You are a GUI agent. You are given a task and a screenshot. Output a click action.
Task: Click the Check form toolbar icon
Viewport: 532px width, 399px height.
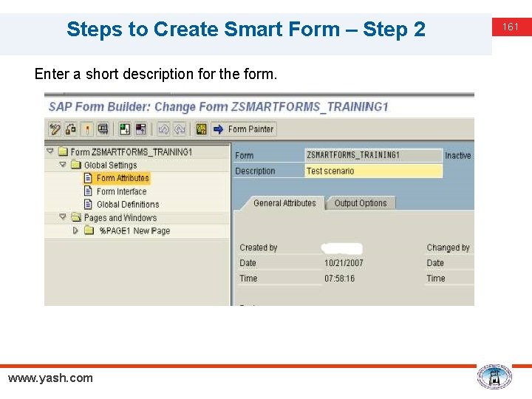pos(71,129)
